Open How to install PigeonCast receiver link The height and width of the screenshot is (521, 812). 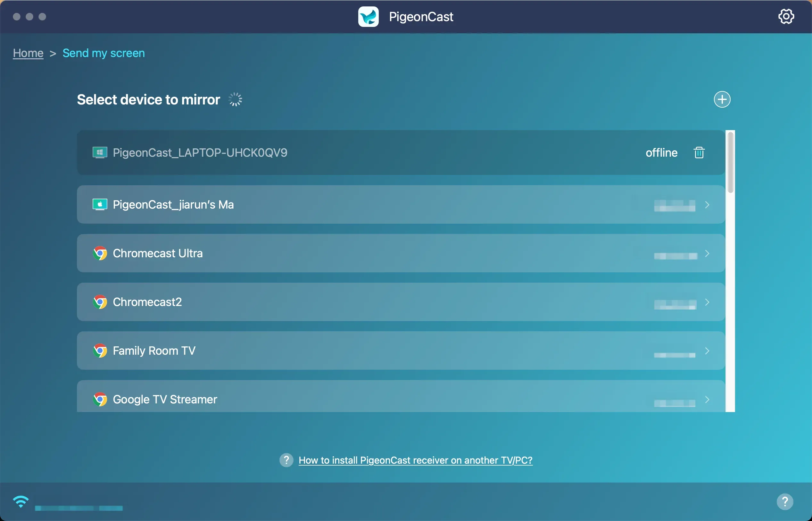[416, 460]
